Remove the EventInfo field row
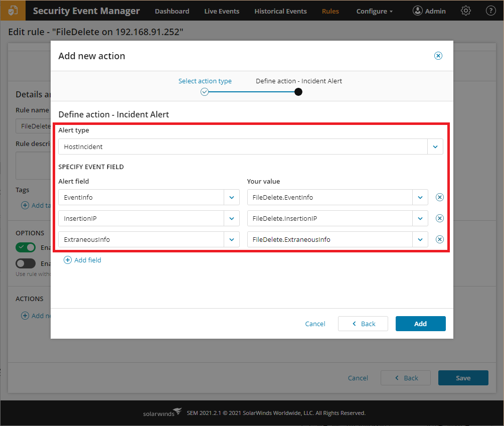The width and height of the screenshot is (504, 426). point(439,197)
